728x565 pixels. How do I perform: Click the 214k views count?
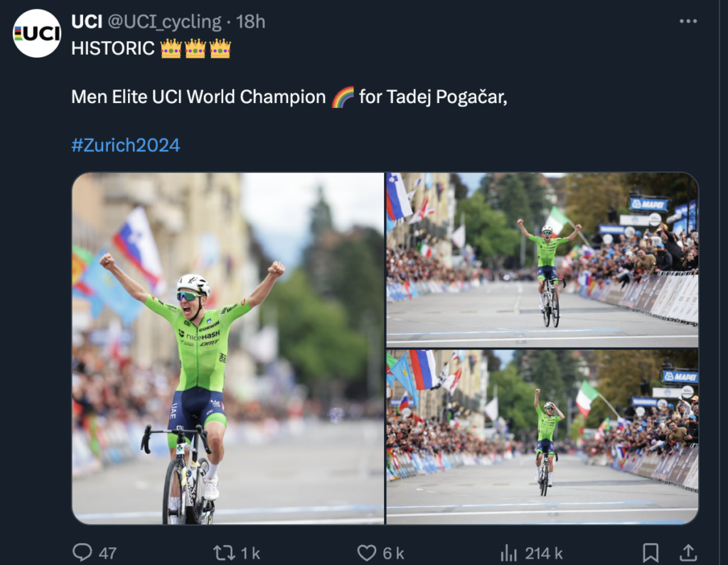[x=544, y=554]
